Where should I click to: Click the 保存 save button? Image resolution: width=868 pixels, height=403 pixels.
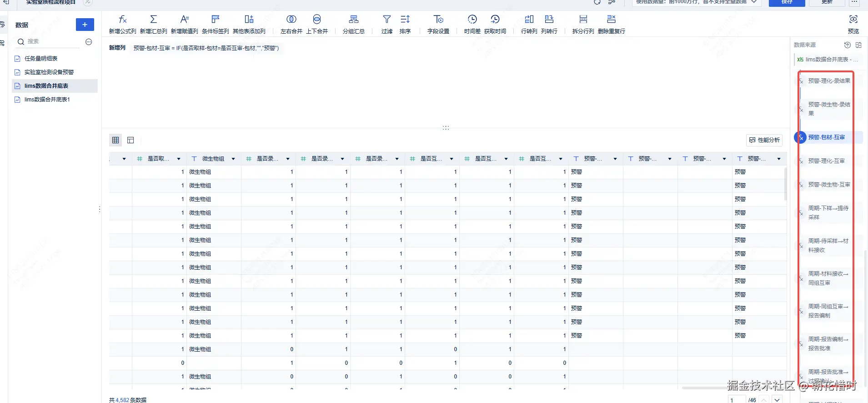click(787, 2)
